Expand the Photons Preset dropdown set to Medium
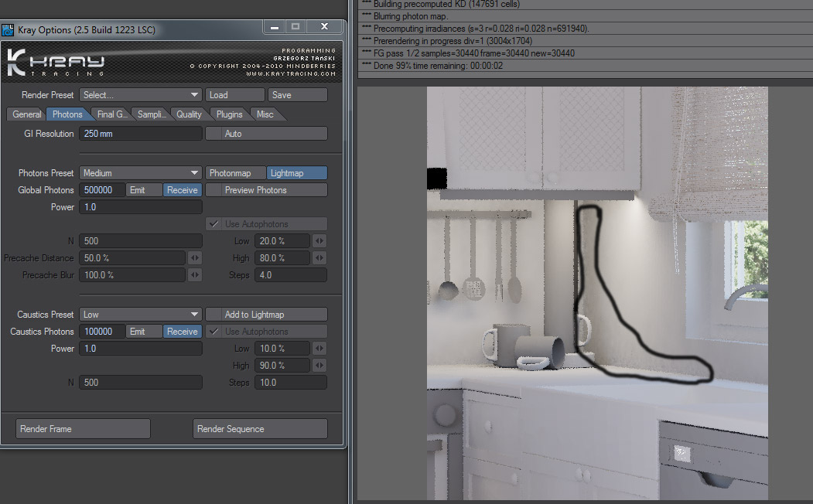 click(x=141, y=173)
